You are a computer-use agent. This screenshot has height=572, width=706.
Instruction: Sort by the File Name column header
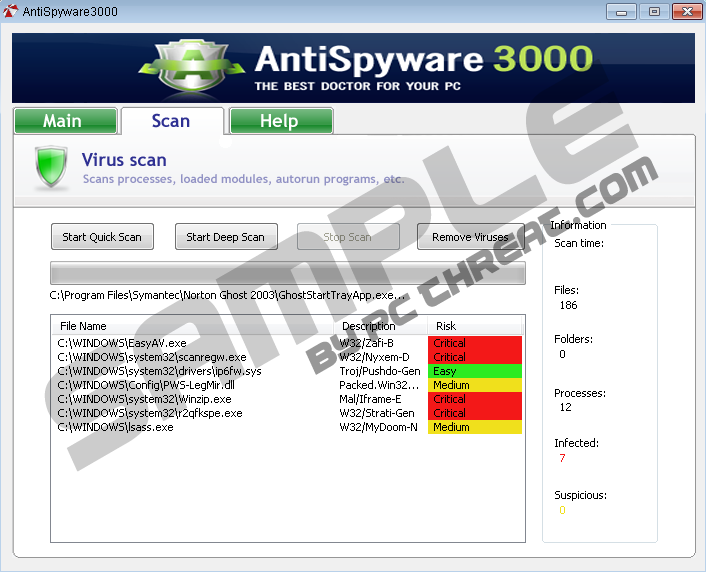[x=193, y=326]
